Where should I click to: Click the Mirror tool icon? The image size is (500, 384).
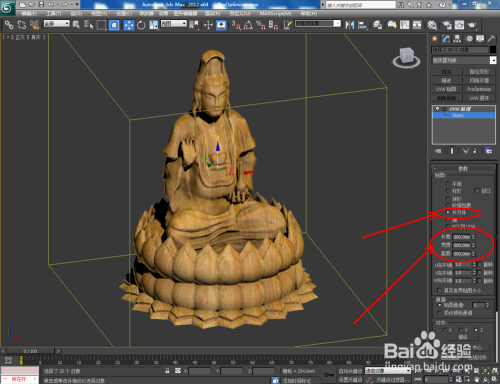(350, 25)
